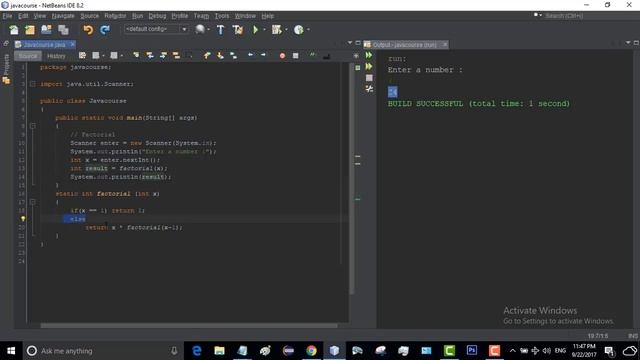
Task: Click the Profile Project toolbar icon
Action: tap(299, 29)
